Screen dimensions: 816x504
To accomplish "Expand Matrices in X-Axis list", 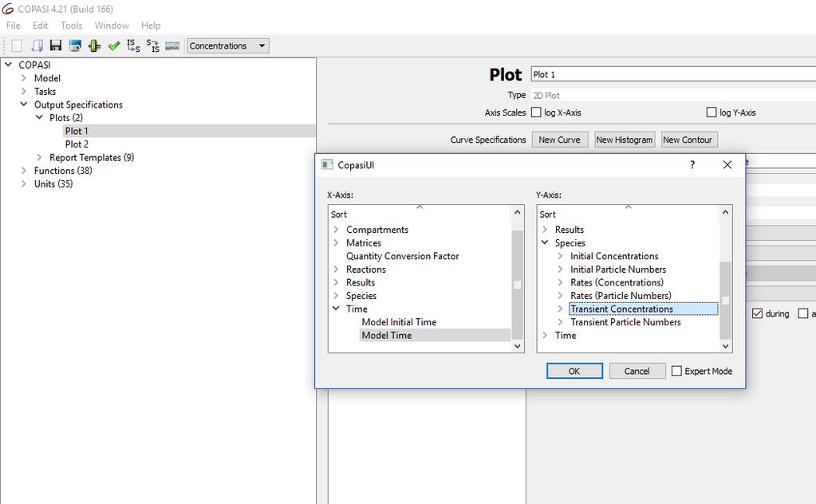I will [336, 243].
